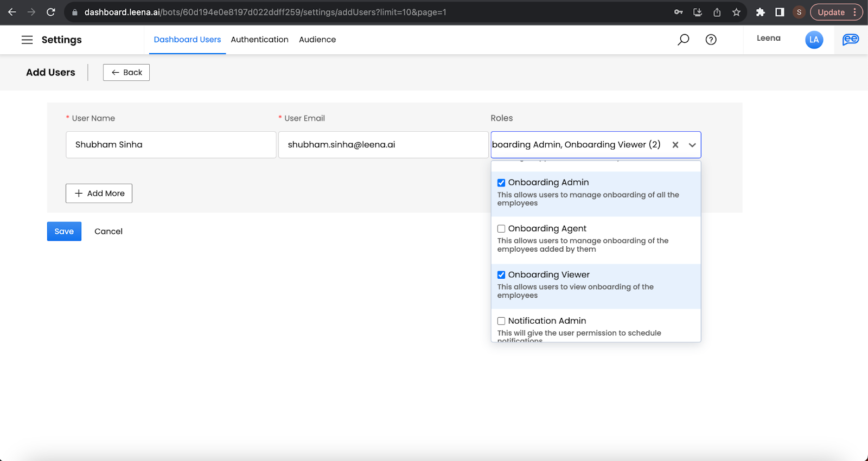The width and height of the screenshot is (868, 461).
Task: Click the share page icon
Action: coord(717,12)
